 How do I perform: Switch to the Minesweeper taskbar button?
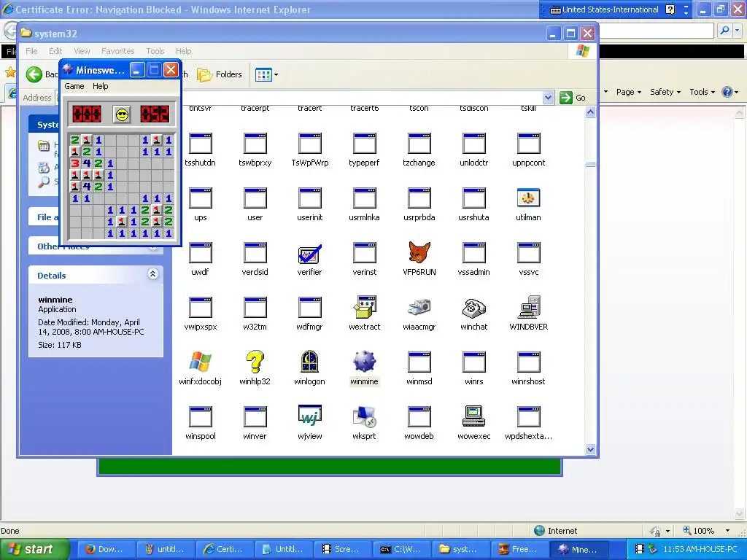point(580,549)
